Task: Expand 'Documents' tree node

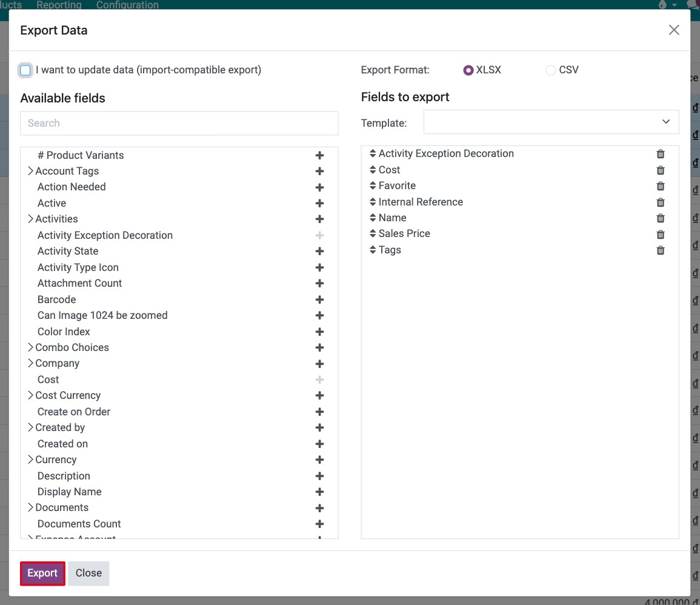Action: coord(30,507)
